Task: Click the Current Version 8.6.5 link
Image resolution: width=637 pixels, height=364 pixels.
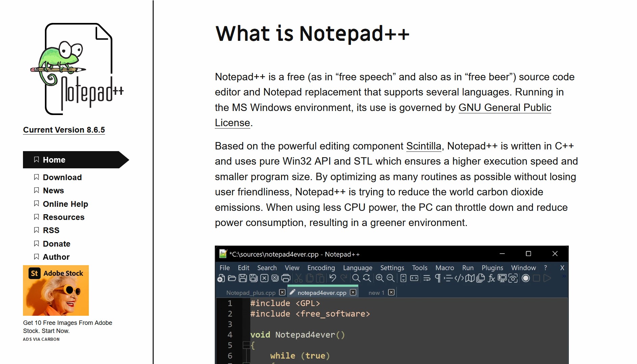Action: tap(64, 130)
